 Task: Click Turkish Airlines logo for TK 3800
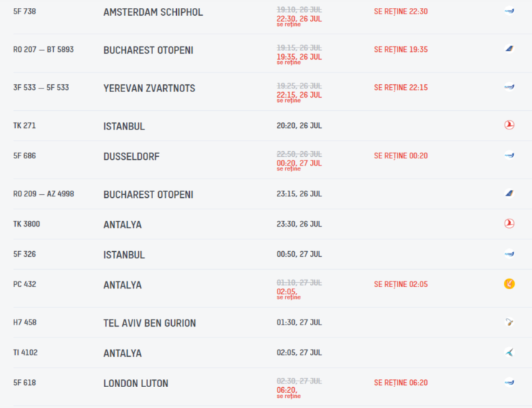pos(509,224)
